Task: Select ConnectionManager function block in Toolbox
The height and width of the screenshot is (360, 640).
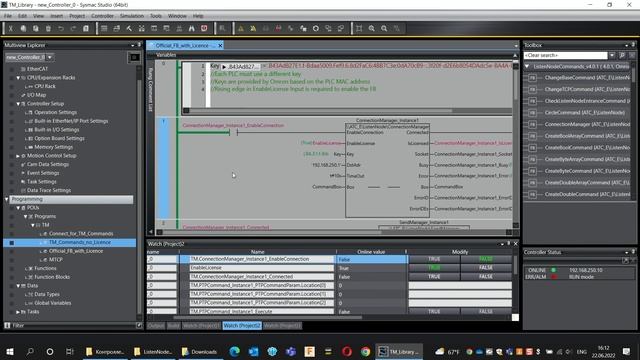Action: click(587, 124)
